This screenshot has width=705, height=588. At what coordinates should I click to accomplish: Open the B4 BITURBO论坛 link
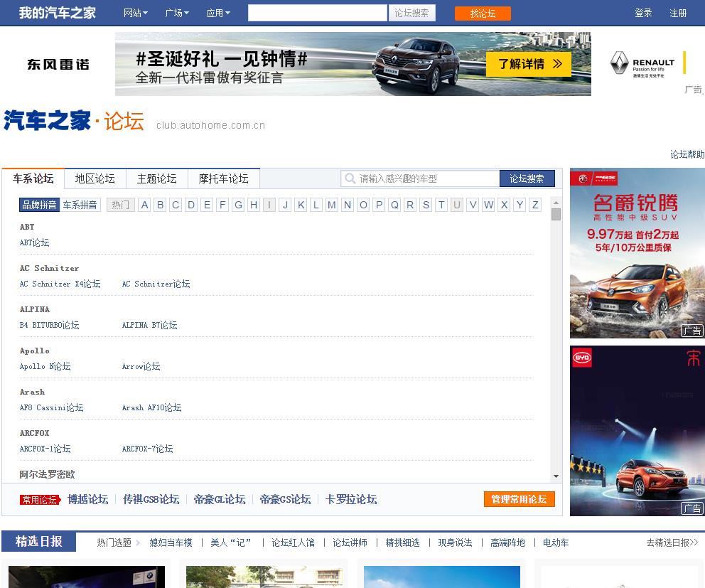(50, 325)
